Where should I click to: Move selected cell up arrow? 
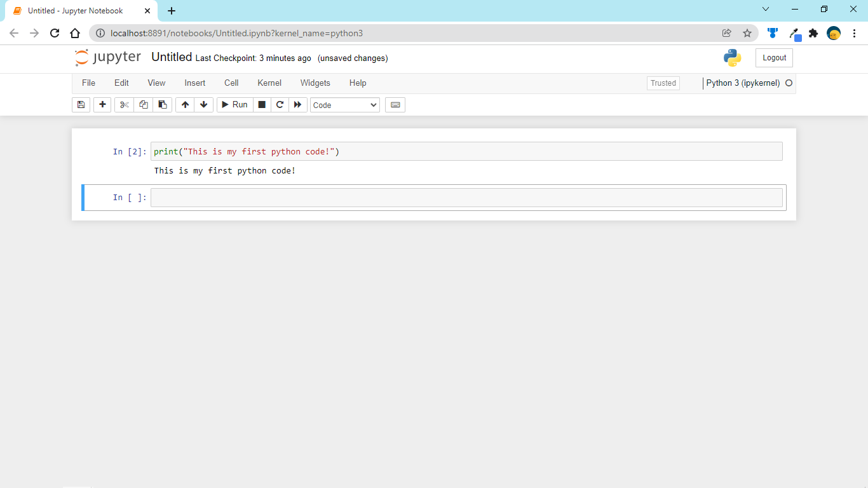185,105
